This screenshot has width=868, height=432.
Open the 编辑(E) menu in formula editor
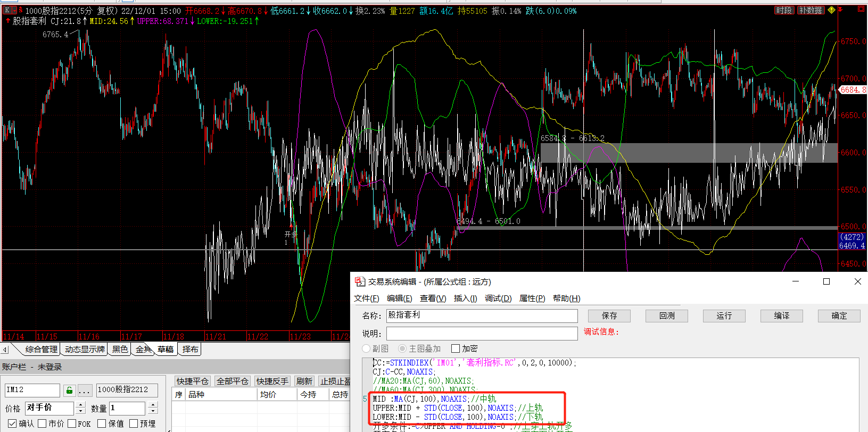(400, 298)
